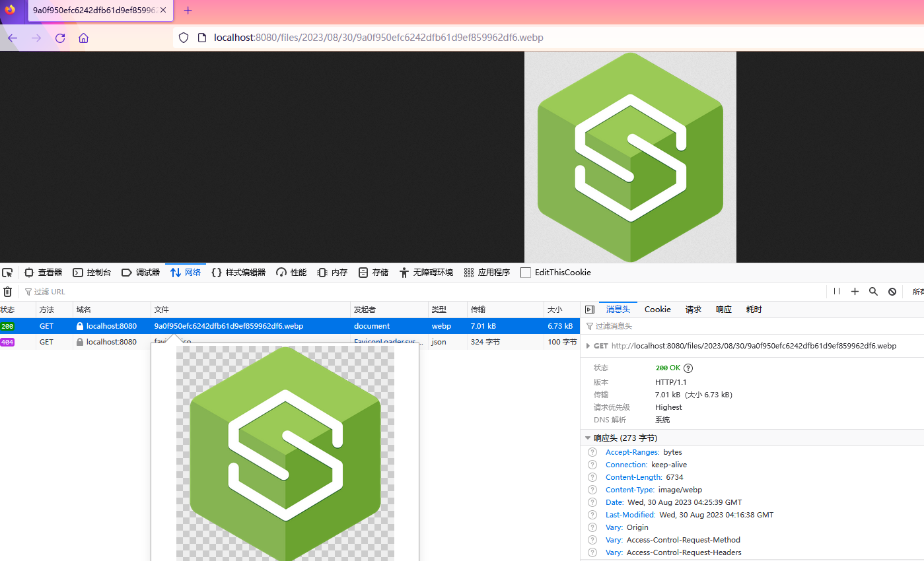Switch to the Request (请求) details tab
The image size is (924, 561).
coord(693,310)
